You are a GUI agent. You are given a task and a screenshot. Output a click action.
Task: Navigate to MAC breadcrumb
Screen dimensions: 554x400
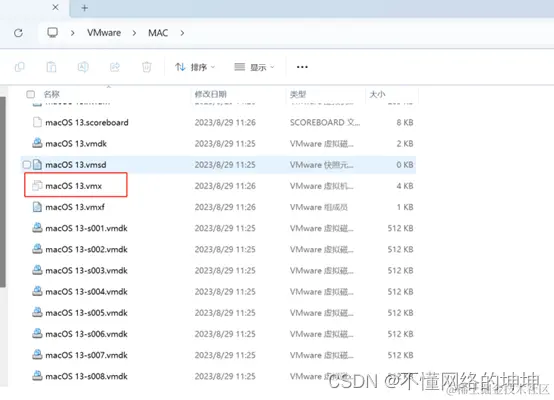[158, 33]
